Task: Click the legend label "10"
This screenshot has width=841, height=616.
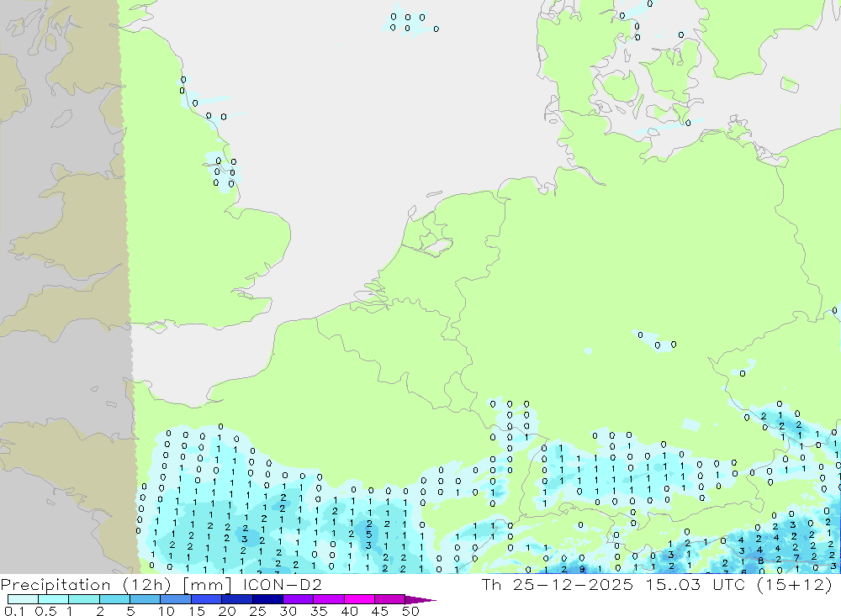Action: coord(166,611)
